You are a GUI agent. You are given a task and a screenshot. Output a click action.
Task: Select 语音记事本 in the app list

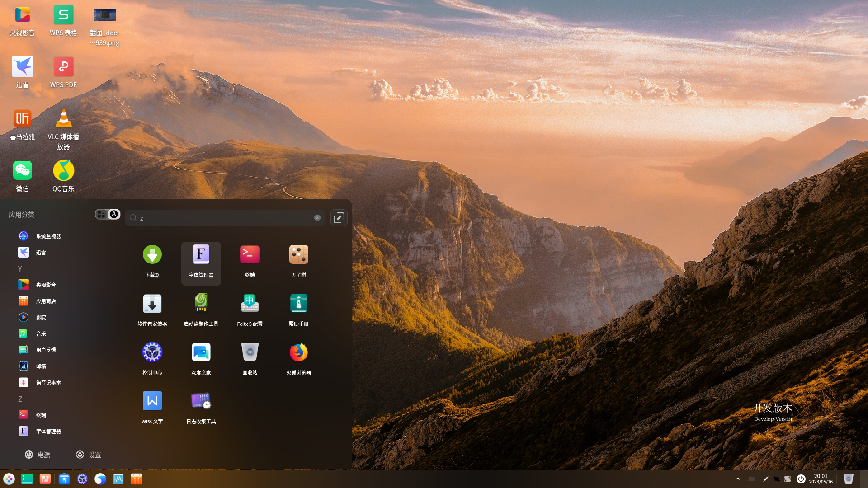[x=48, y=382]
